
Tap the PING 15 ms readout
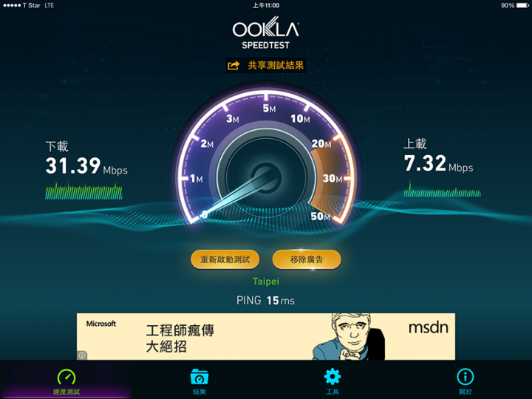pos(266,300)
